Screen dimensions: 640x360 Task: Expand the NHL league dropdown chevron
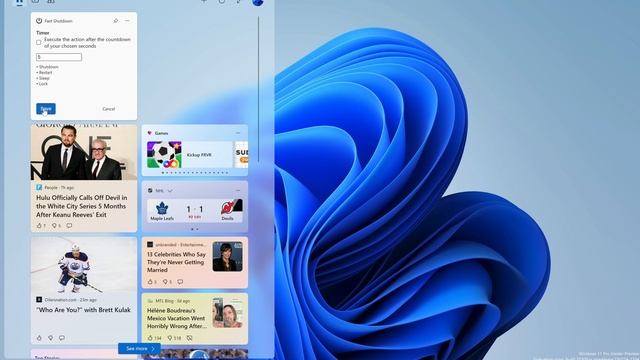[170, 191]
